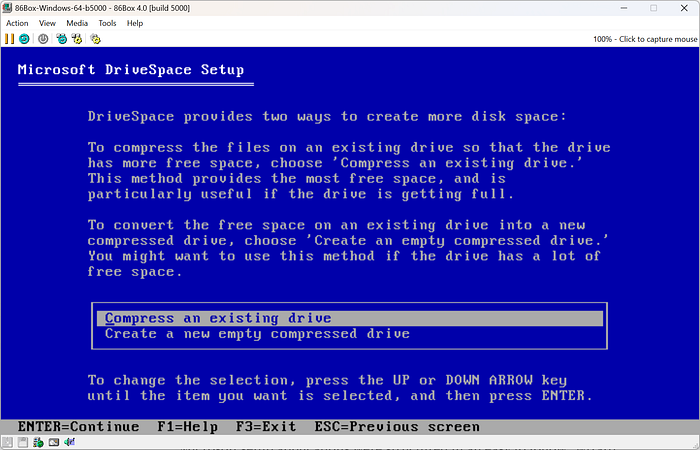Click 'ESC=Previous screen' in the bottom bar
This screenshot has width=700, height=450.
(397, 427)
